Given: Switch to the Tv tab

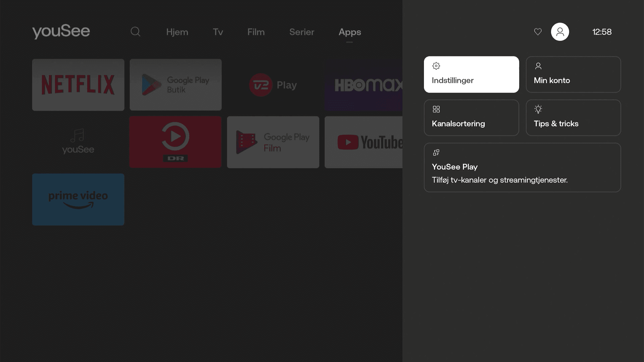Looking at the screenshot, I should [x=218, y=32].
